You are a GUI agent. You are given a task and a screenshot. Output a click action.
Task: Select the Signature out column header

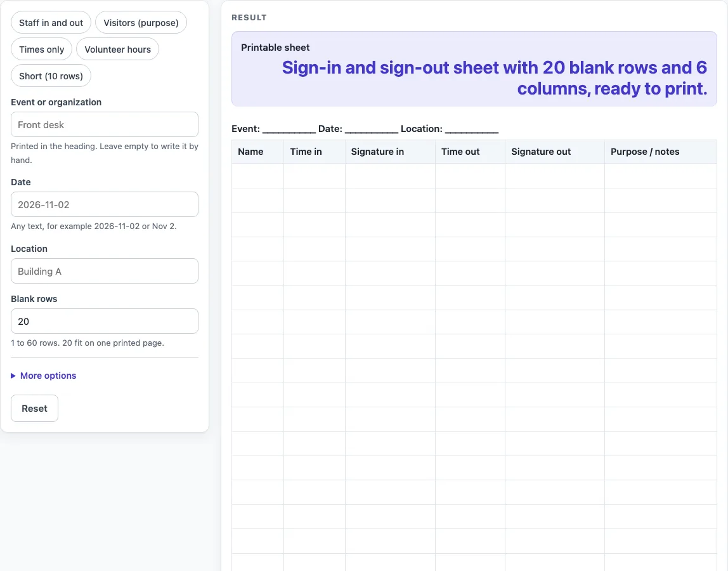(x=555, y=152)
